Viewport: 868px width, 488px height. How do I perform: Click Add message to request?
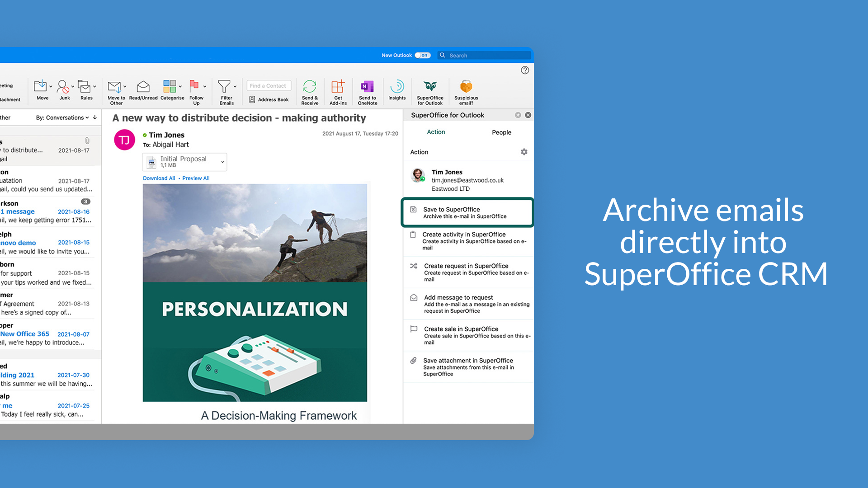tap(468, 304)
